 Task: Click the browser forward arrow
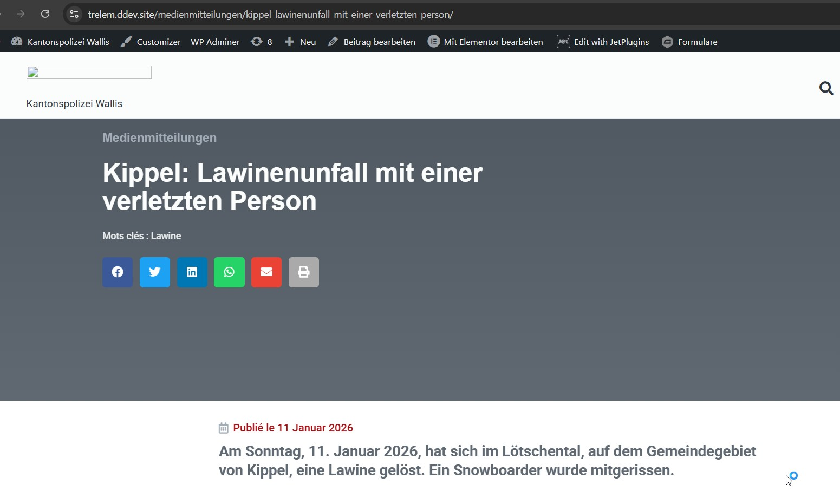[21, 14]
